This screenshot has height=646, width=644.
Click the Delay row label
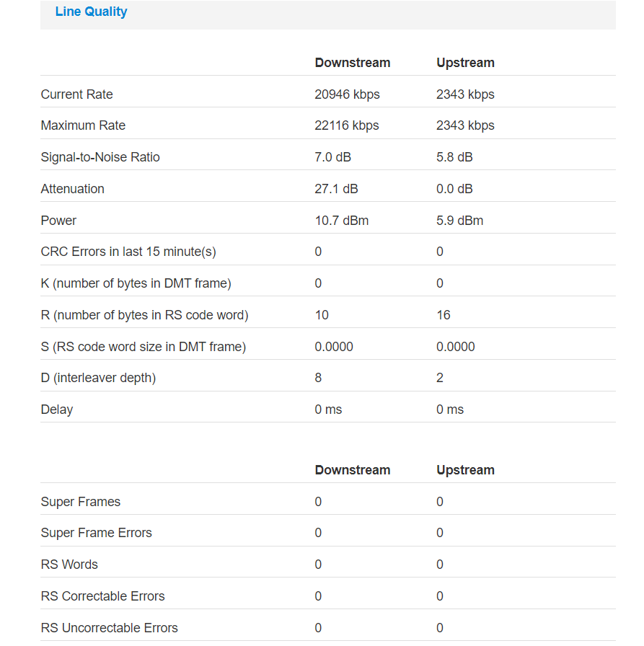click(57, 410)
